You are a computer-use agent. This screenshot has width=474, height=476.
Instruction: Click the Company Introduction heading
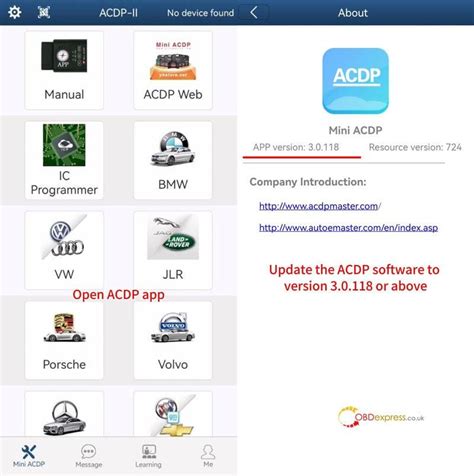[308, 182]
